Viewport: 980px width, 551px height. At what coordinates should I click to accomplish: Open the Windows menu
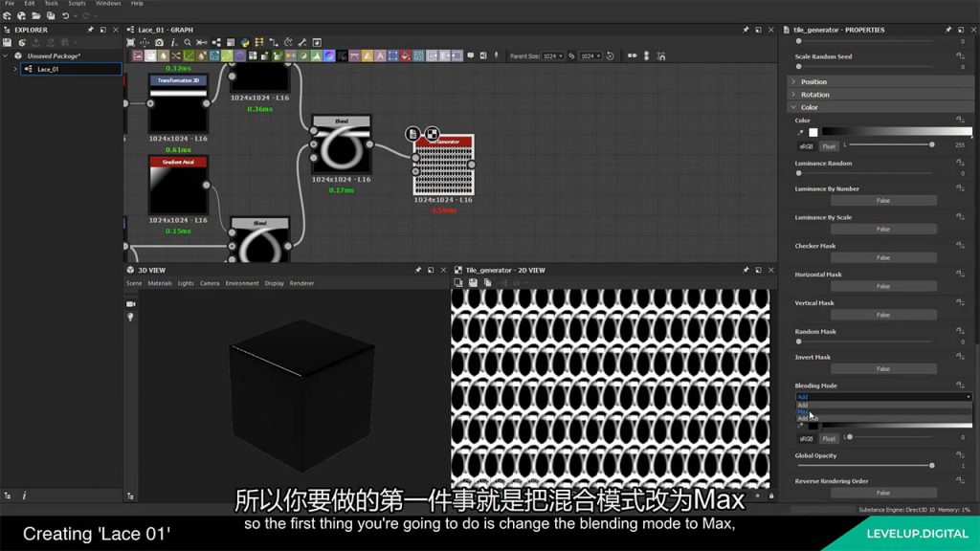pos(108,3)
